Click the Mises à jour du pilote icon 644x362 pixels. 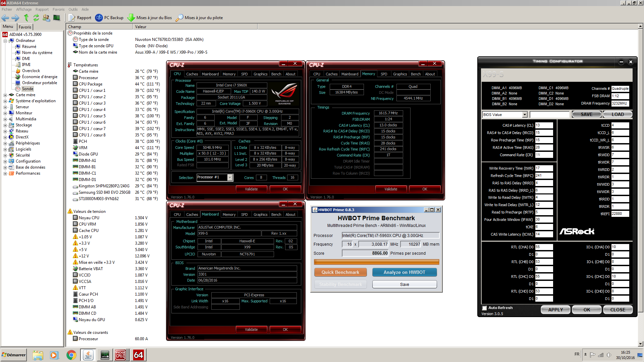tap(179, 18)
